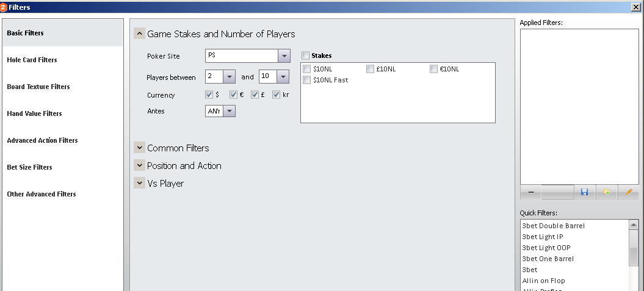The width and height of the screenshot is (644, 291).
Task: Click the Quick Filters scroll up arrow
Action: pos(634,225)
